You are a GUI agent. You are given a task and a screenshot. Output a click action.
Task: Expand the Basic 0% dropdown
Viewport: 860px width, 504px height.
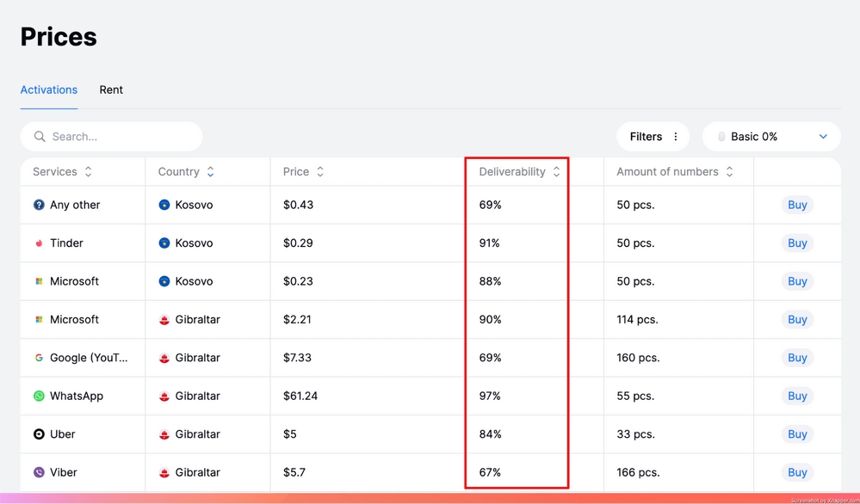[823, 137]
